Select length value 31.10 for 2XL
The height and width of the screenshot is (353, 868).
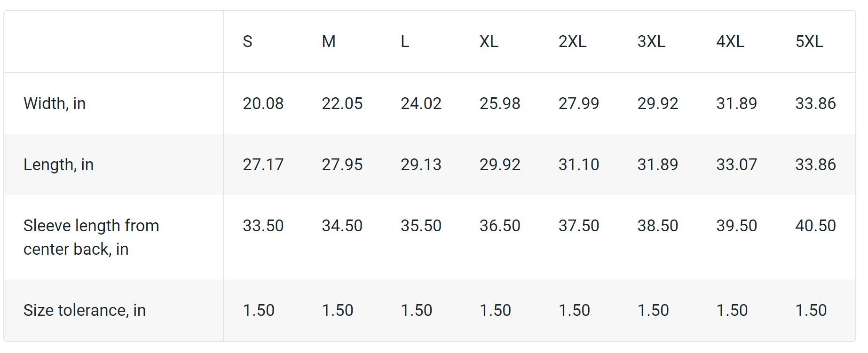tap(578, 165)
